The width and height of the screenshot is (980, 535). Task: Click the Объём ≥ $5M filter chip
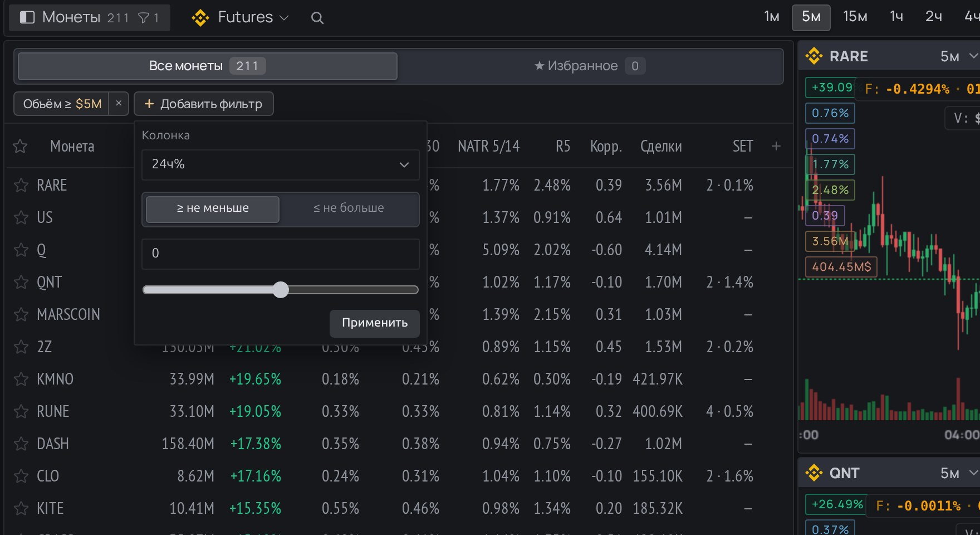pos(62,104)
